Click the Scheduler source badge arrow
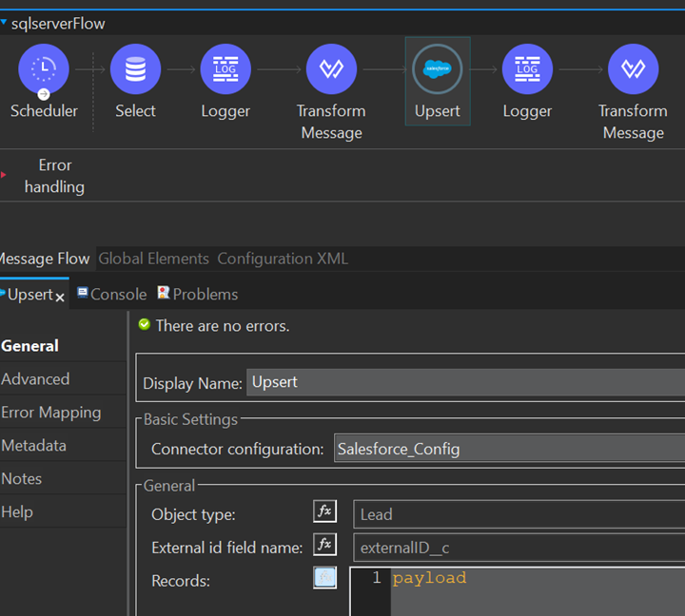This screenshot has width=685, height=616. (x=44, y=94)
